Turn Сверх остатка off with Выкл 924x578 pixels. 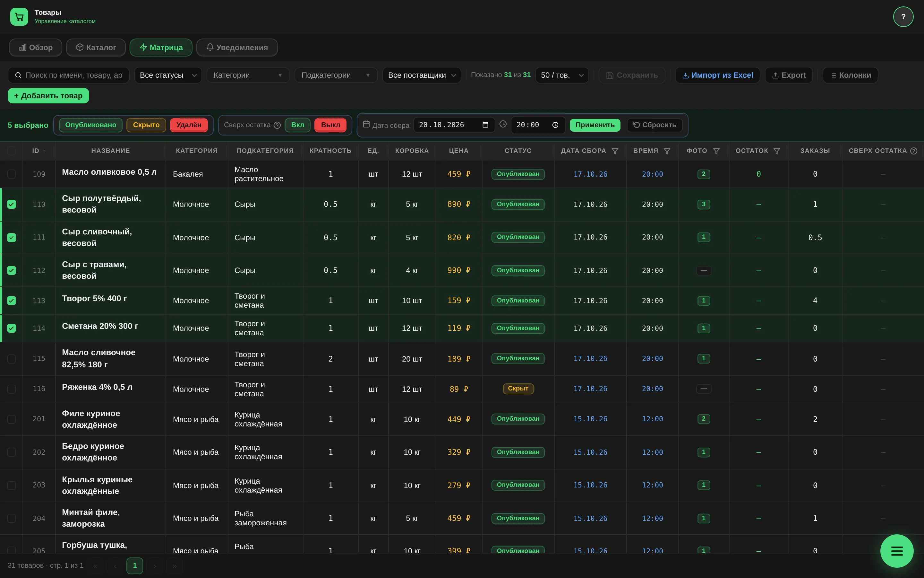click(x=330, y=125)
